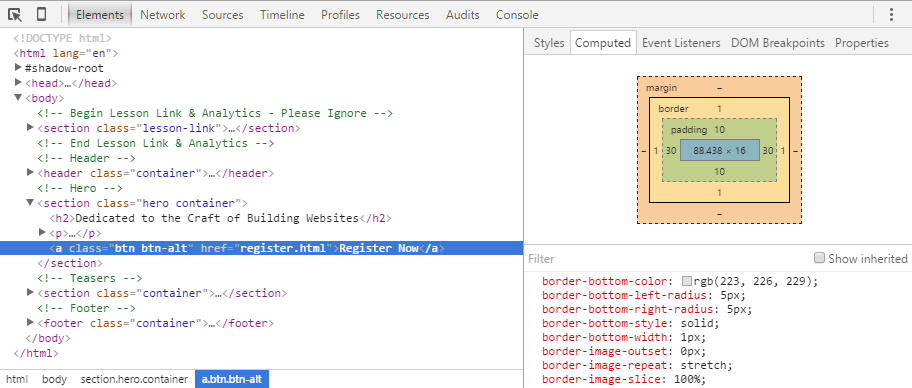Select the closing /html tag line
Image resolution: width=912 pixels, height=388 pixels.
tap(36, 353)
